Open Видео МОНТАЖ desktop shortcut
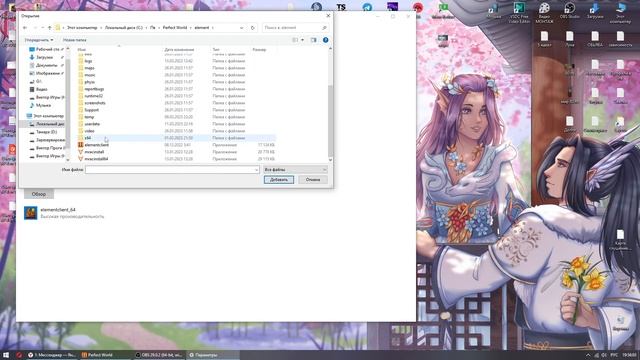The image size is (640, 360). pyautogui.click(x=544, y=12)
